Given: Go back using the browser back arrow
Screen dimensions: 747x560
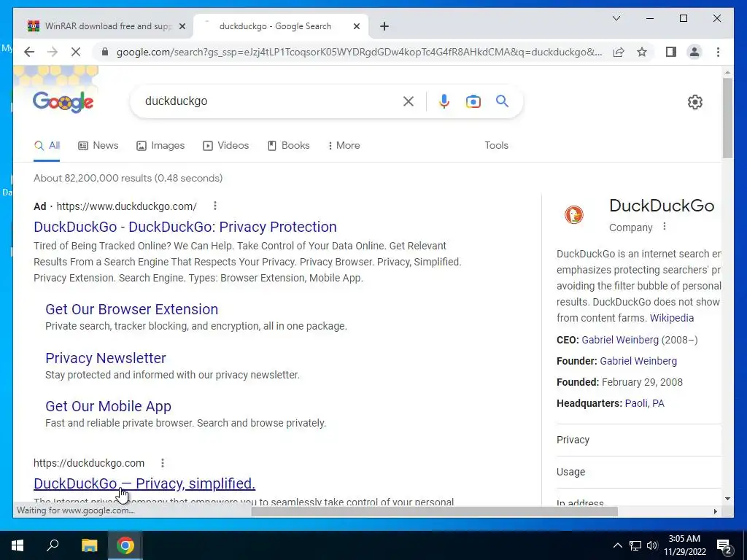Looking at the screenshot, I should coord(29,52).
